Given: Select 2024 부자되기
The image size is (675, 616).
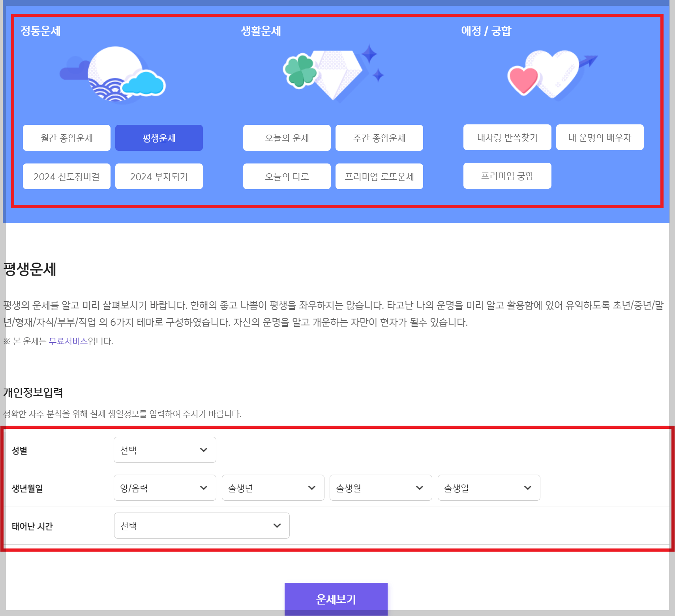Looking at the screenshot, I should point(159,176).
